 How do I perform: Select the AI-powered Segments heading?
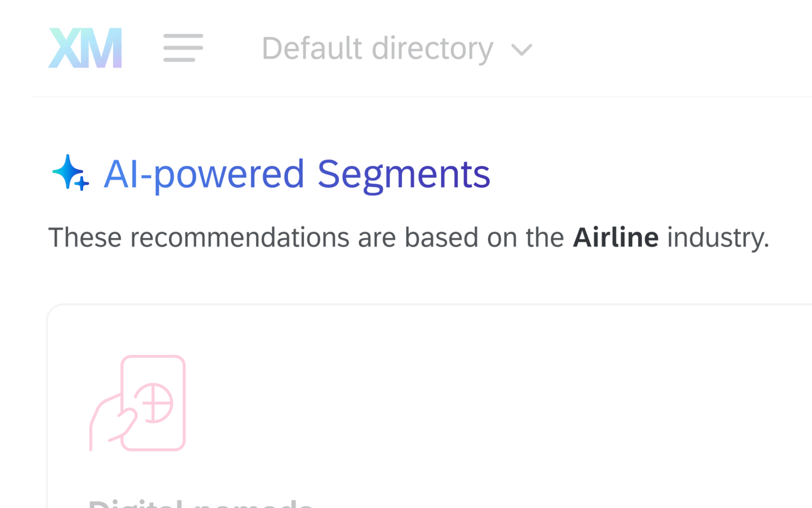click(x=296, y=174)
